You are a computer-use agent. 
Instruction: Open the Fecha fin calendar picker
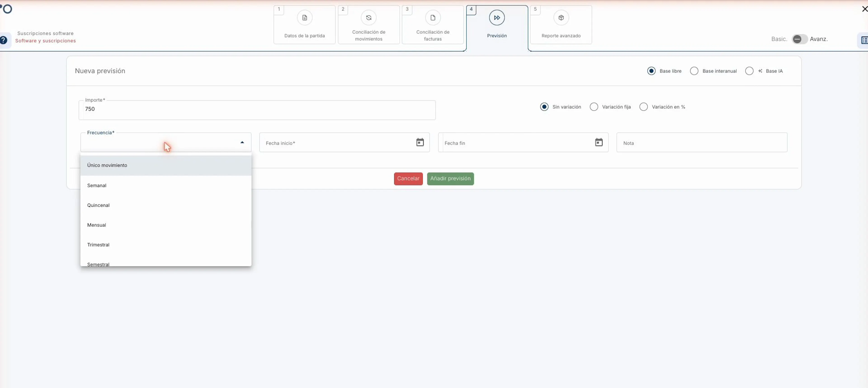(598, 142)
